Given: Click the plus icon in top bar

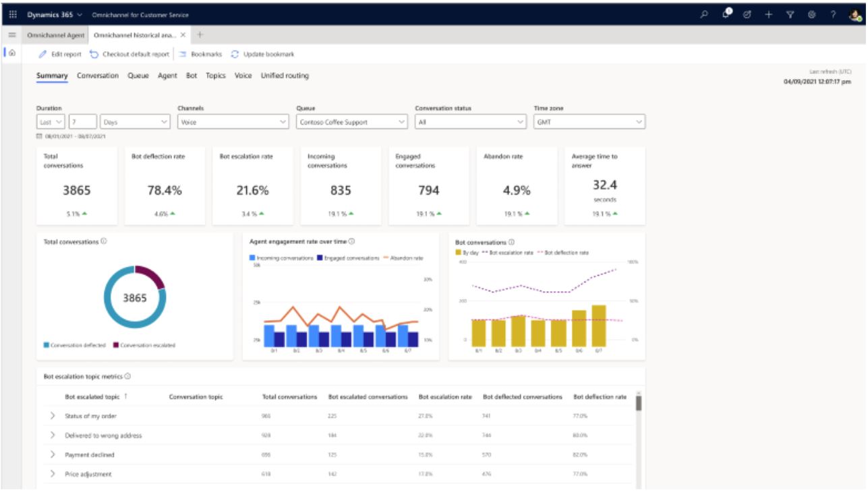Looking at the screenshot, I should 768,14.
